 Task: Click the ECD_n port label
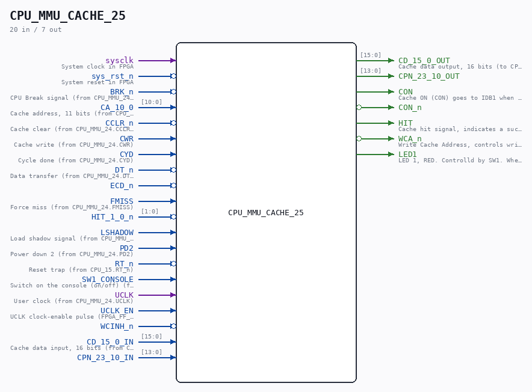coord(122,186)
